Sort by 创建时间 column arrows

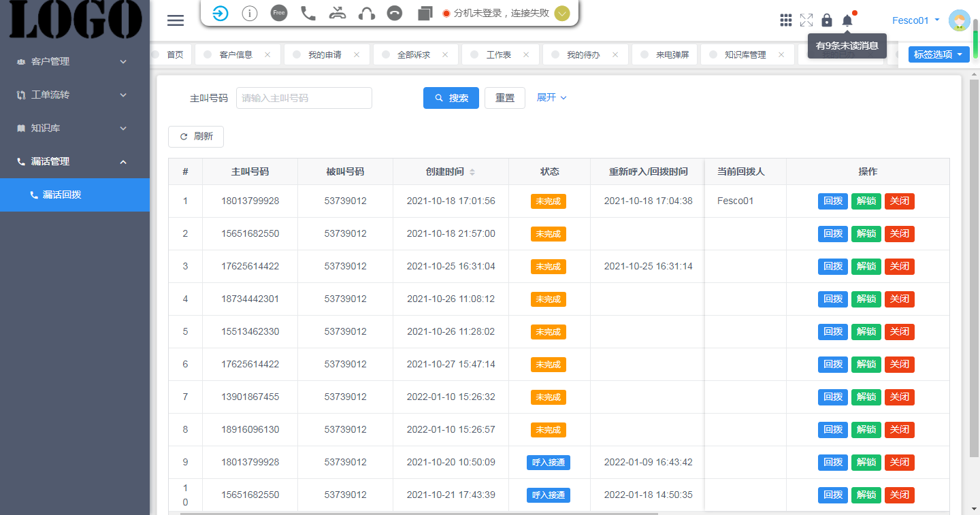[472, 172]
